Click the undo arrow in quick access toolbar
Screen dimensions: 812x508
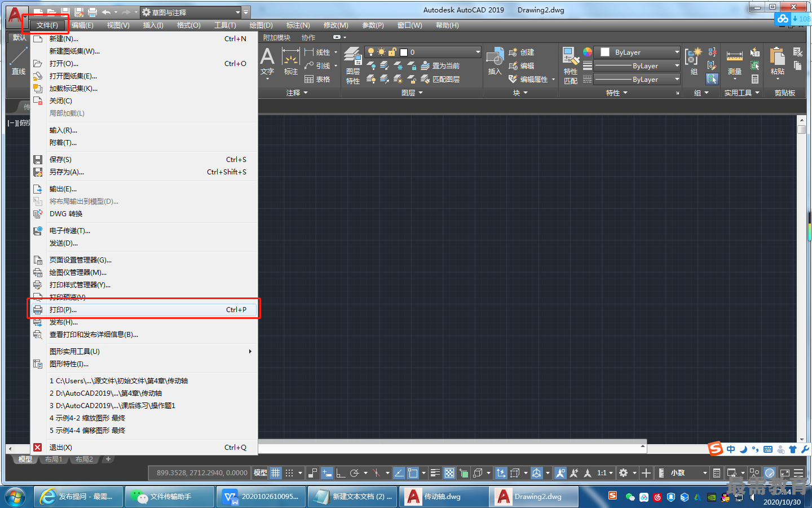pos(106,12)
